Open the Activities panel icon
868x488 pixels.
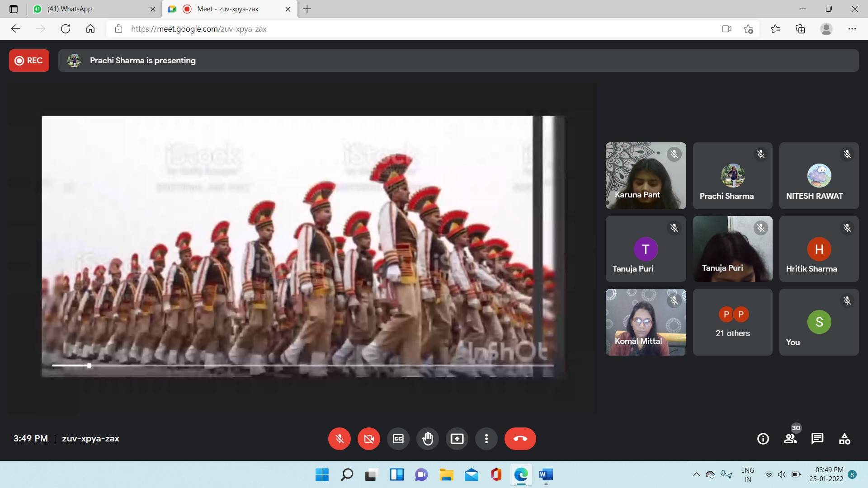(x=844, y=439)
